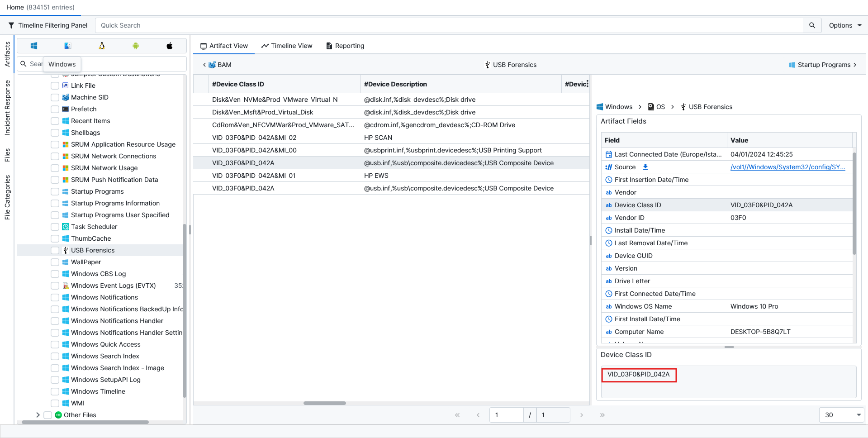Open the Options dropdown
Screen dimensions: 868x438
845,25
